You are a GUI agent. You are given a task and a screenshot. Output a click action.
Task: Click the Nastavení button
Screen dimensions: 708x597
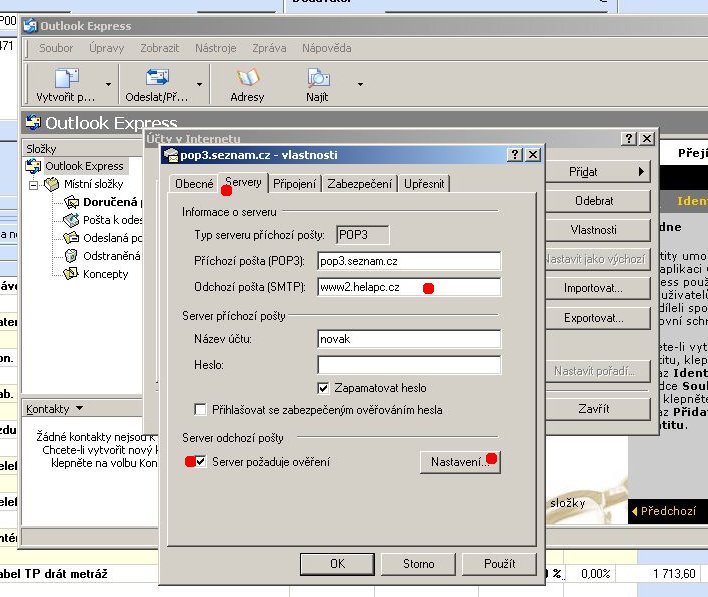[460, 462]
